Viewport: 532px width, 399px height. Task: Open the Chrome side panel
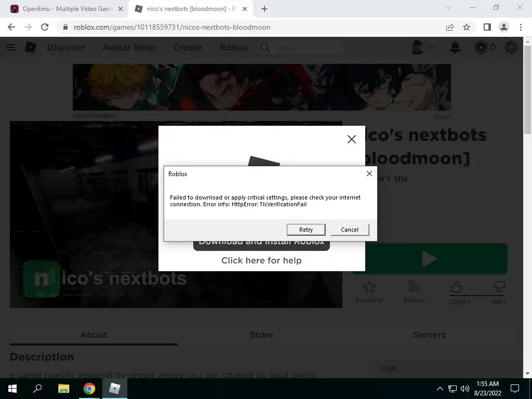click(x=487, y=27)
